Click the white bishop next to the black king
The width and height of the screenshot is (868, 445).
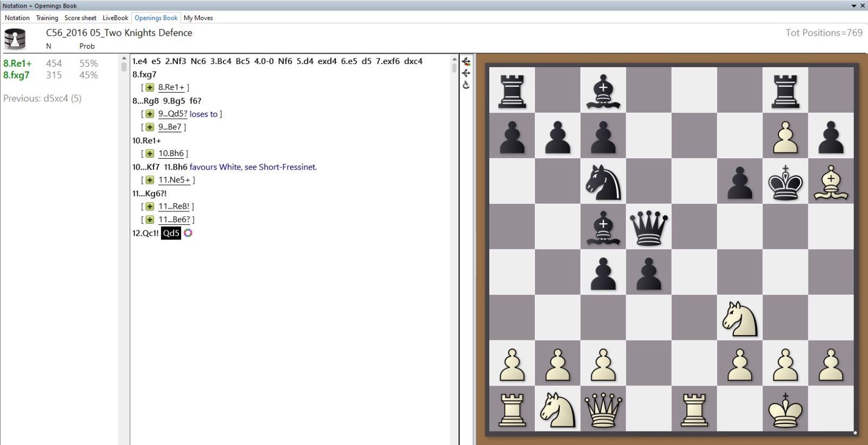(x=831, y=182)
